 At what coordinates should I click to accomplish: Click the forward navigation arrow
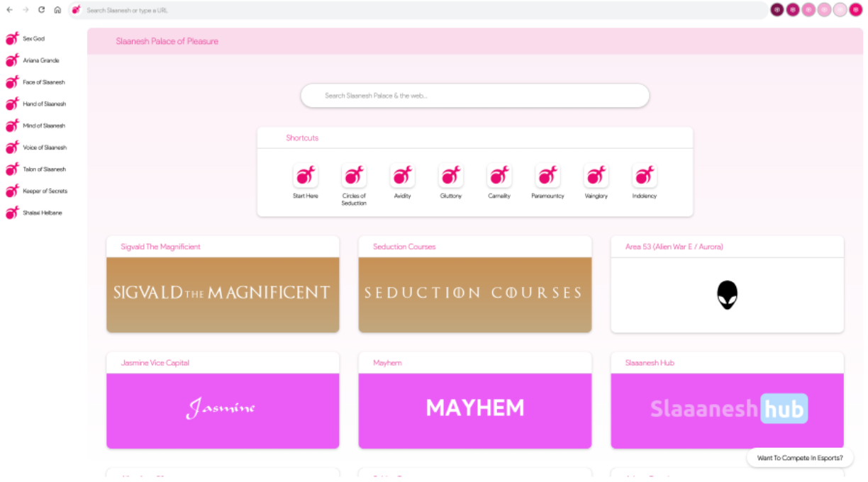[x=26, y=10]
